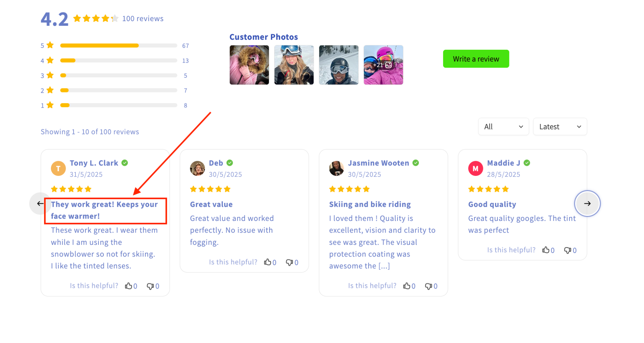Viewport: 644px width, 343px height.
Task: Filter by 5 star rating bar
Action: point(118,46)
